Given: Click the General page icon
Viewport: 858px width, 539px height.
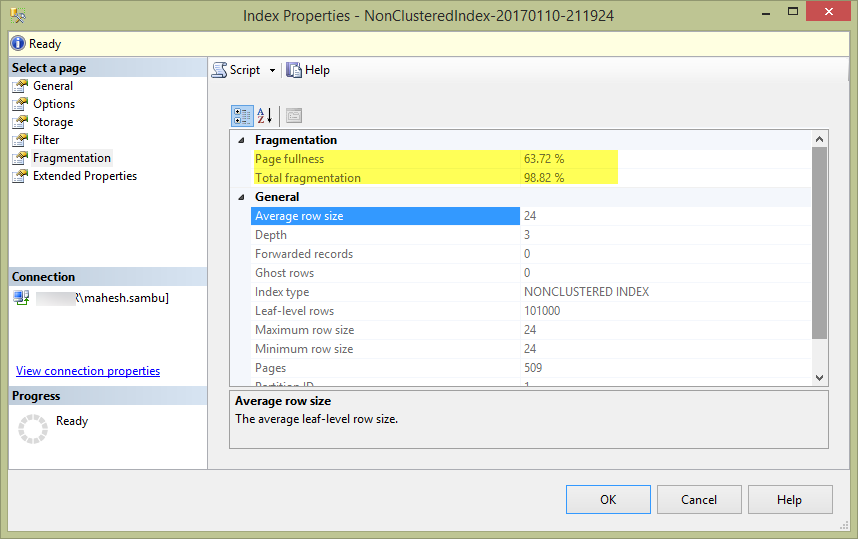Looking at the screenshot, I should coord(20,86).
